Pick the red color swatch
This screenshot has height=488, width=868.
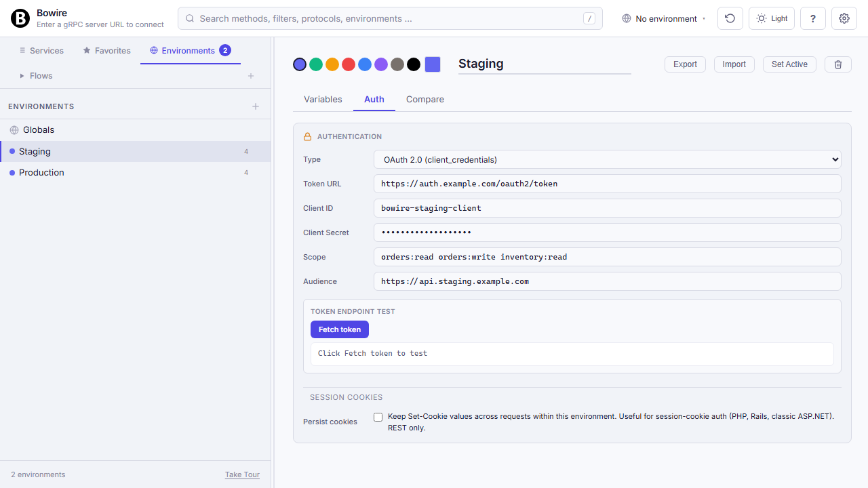349,64
